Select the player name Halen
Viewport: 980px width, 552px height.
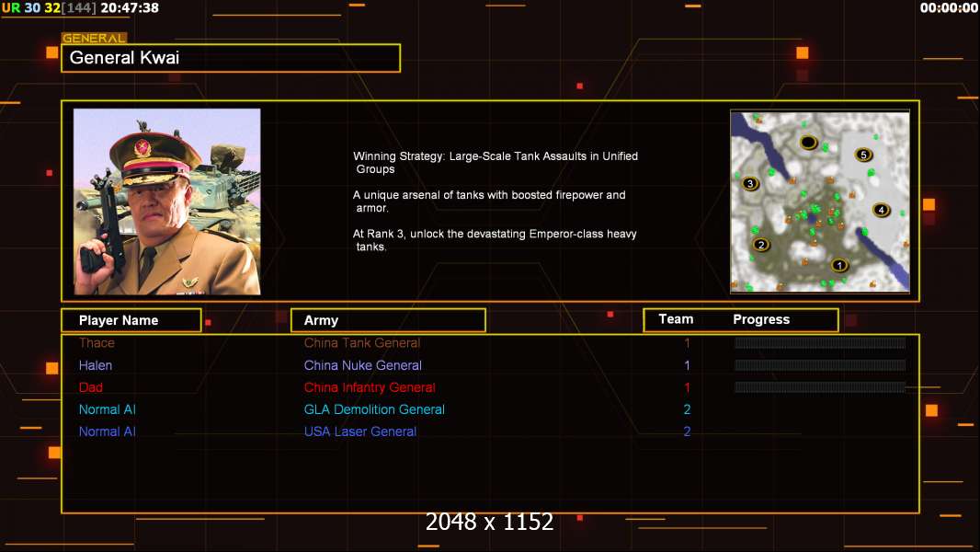tap(96, 365)
